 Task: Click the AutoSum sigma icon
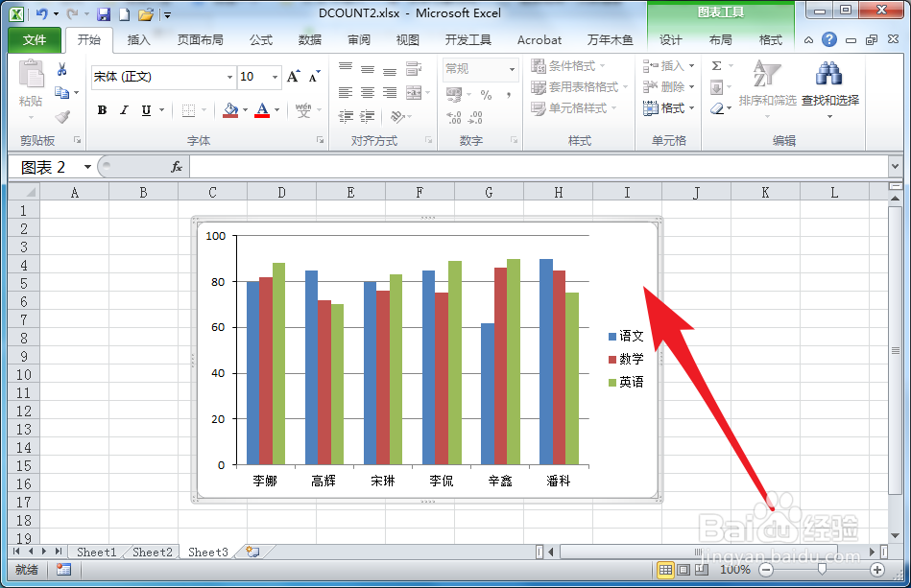(716, 65)
